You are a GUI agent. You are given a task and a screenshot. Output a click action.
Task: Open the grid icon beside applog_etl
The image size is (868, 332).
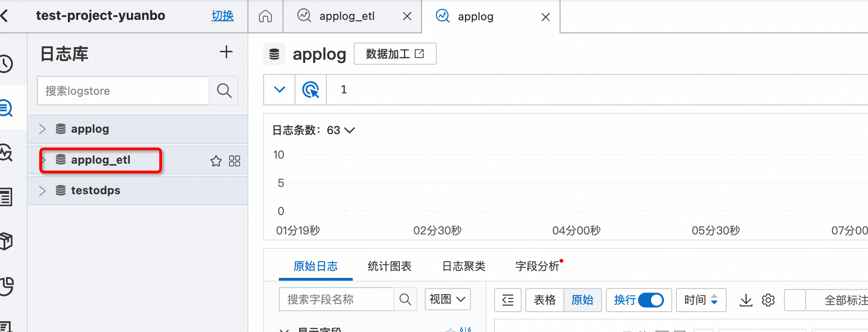pyautogui.click(x=235, y=161)
